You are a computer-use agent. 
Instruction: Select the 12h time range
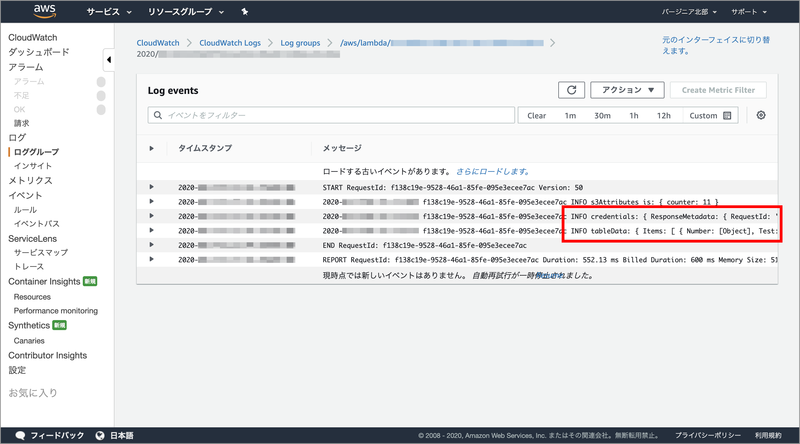pos(664,115)
